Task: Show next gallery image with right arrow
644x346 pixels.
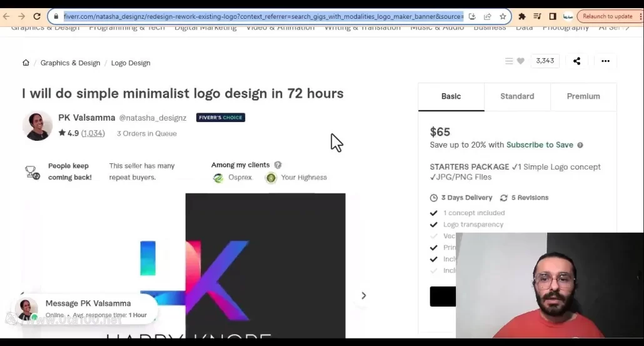Action: (363, 295)
